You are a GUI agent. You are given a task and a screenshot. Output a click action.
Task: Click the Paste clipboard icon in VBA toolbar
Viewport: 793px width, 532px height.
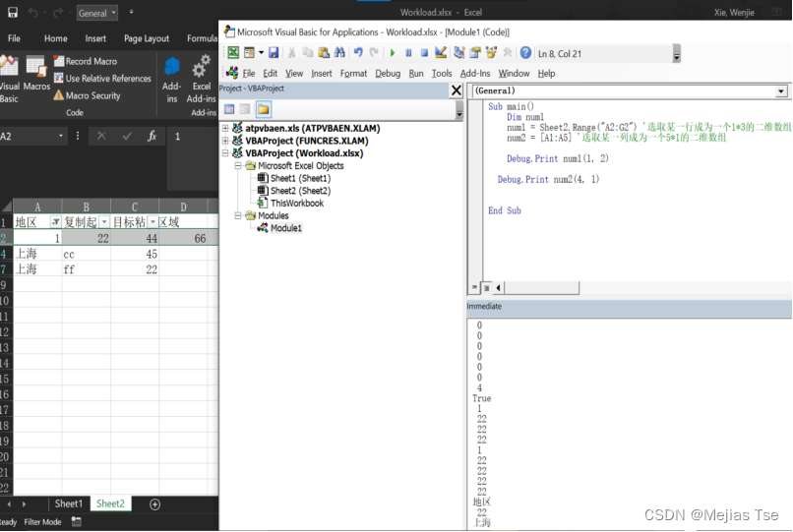[x=324, y=52]
